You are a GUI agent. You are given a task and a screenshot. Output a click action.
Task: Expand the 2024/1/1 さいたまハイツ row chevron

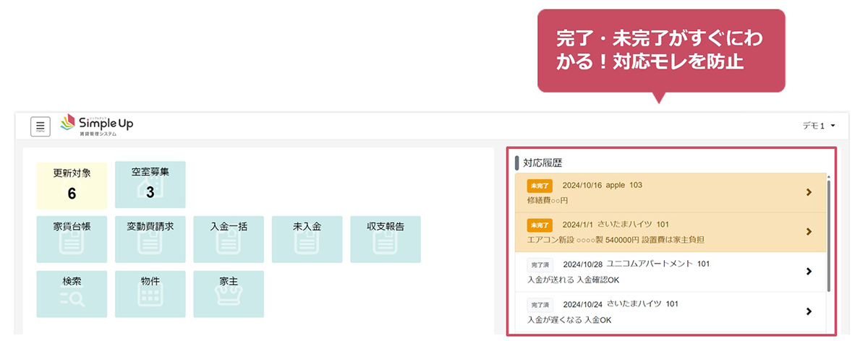pyautogui.click(x=809, y=232)
